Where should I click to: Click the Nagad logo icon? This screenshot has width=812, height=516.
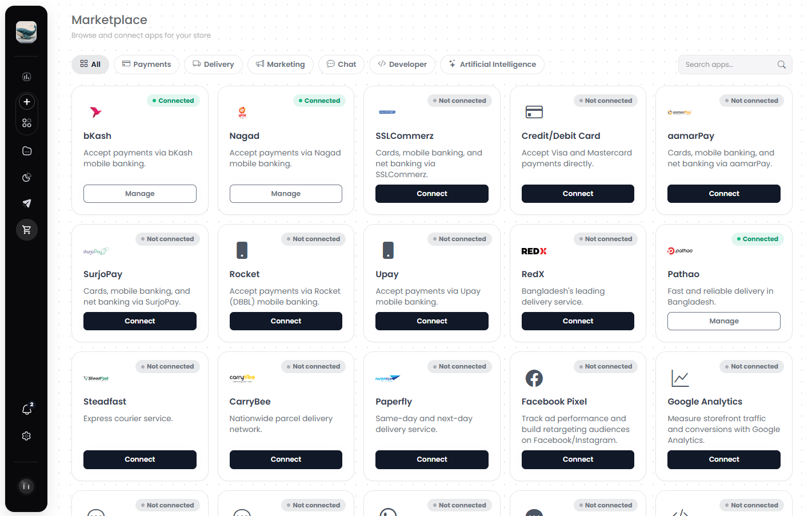coord(242,112)
